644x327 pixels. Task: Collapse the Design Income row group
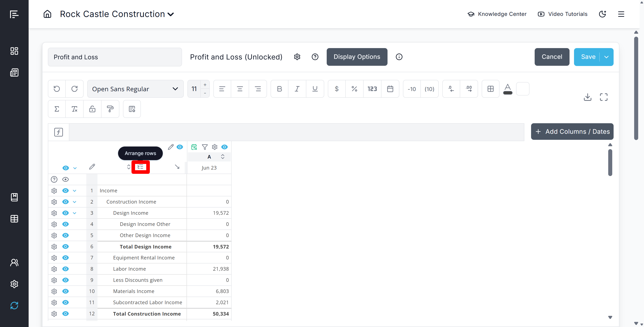pyautogui.click(x=74, y=213)
